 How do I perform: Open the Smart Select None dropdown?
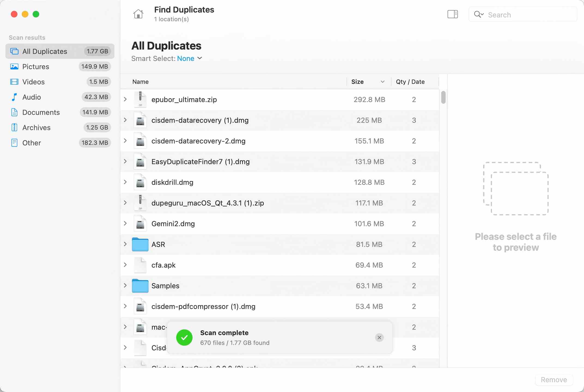[189, 59]
